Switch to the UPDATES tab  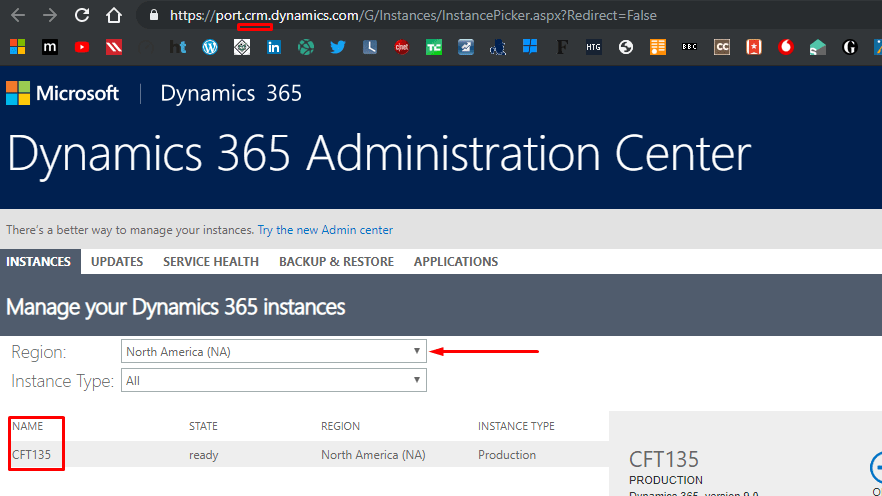pyautogui.click(x=117, y=261)
